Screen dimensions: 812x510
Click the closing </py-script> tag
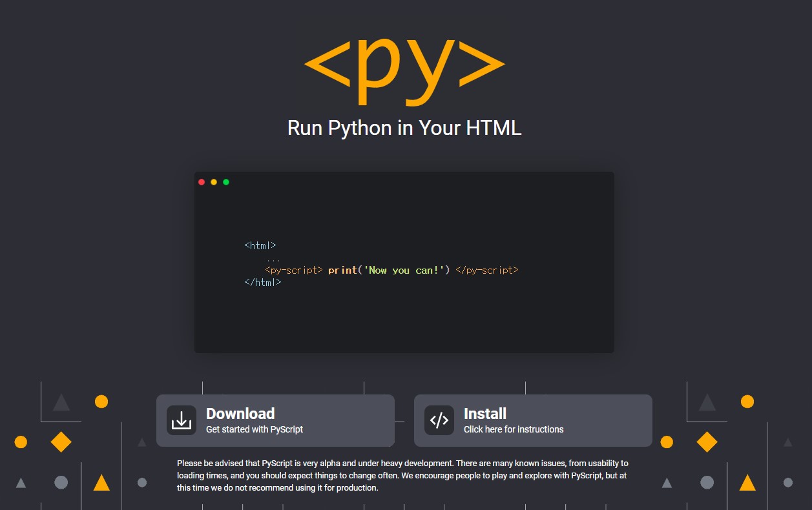click(487, 270)
